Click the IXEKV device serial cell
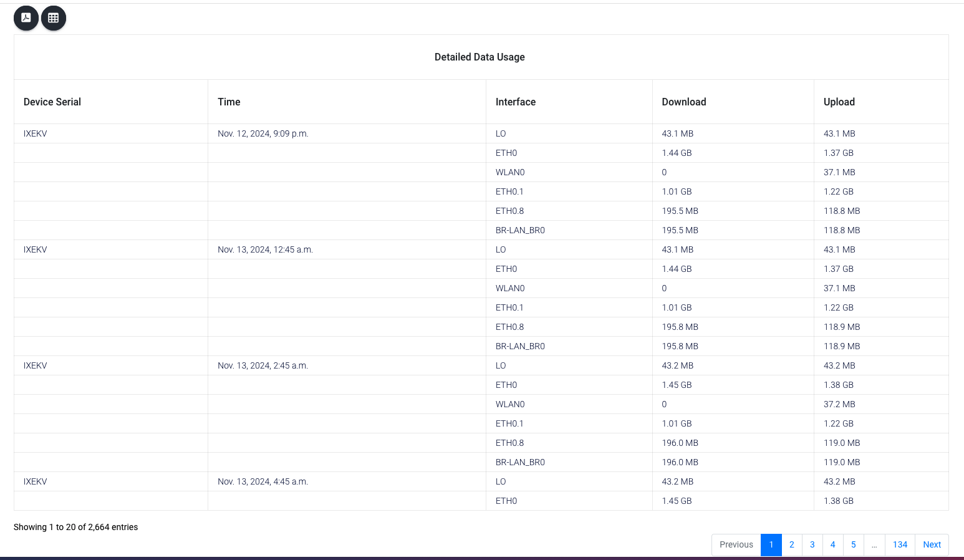 [x=35, y=133]
